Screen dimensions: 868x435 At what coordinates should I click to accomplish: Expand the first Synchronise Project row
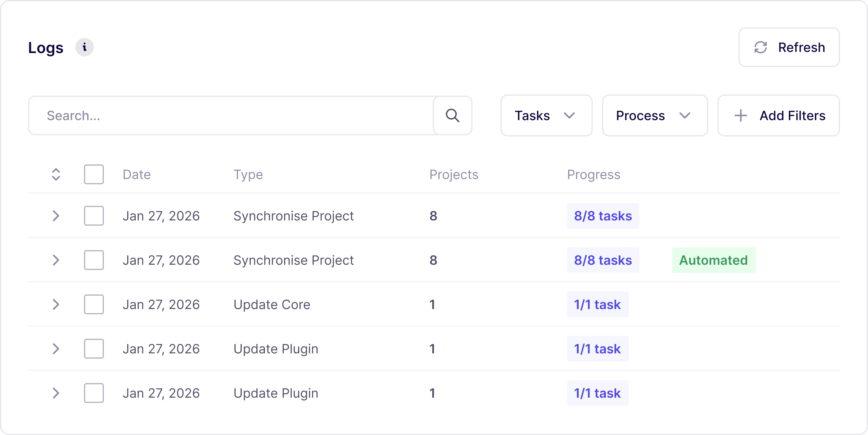[56, 216]
